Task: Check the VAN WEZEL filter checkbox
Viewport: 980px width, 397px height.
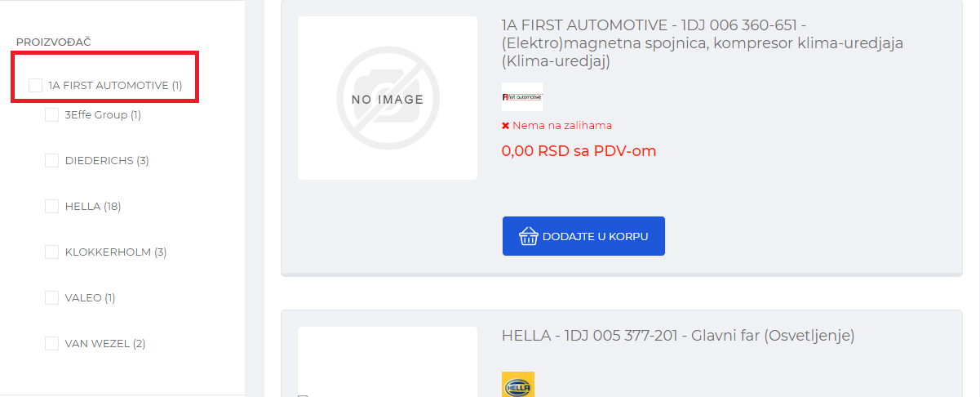Action: point(51,344)
